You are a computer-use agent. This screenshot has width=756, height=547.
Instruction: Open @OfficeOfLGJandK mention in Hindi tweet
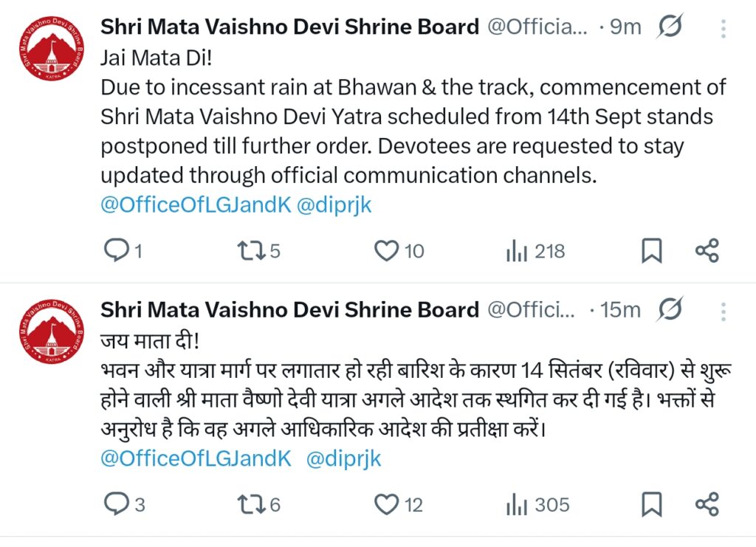pos(196,458)
